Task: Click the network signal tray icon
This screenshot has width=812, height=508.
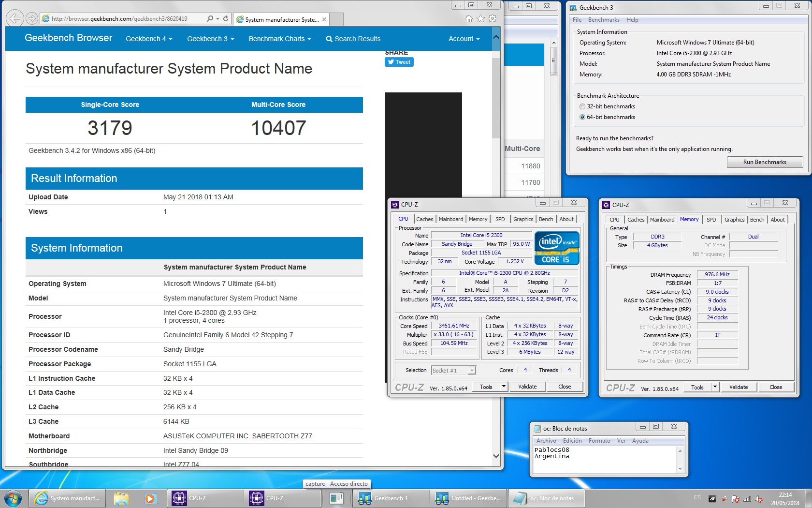Action: 747,499
